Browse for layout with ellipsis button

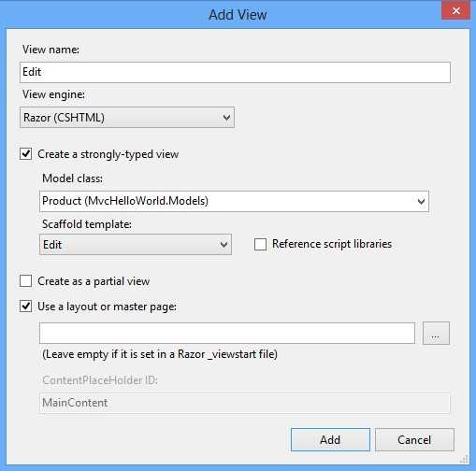tap(436, 334)
